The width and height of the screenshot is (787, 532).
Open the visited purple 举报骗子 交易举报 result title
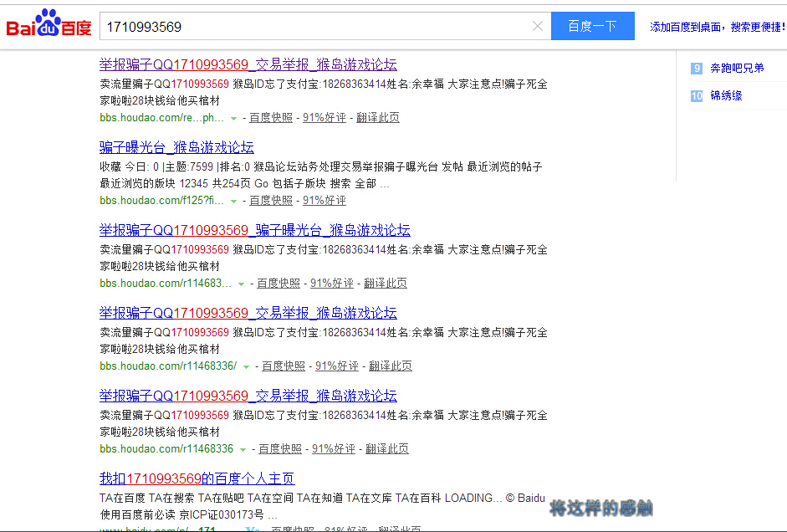(x=248, y=64)
